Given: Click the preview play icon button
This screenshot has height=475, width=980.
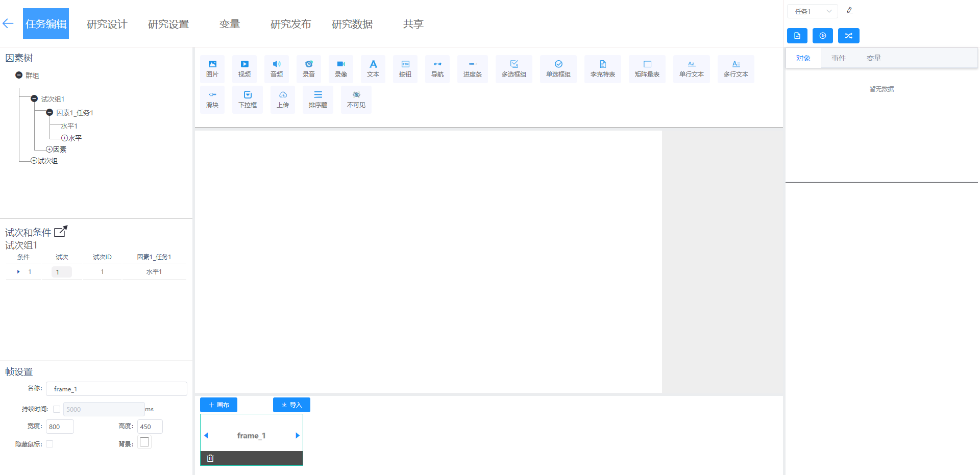Looking at the screenshot, I should coord(823,36).
